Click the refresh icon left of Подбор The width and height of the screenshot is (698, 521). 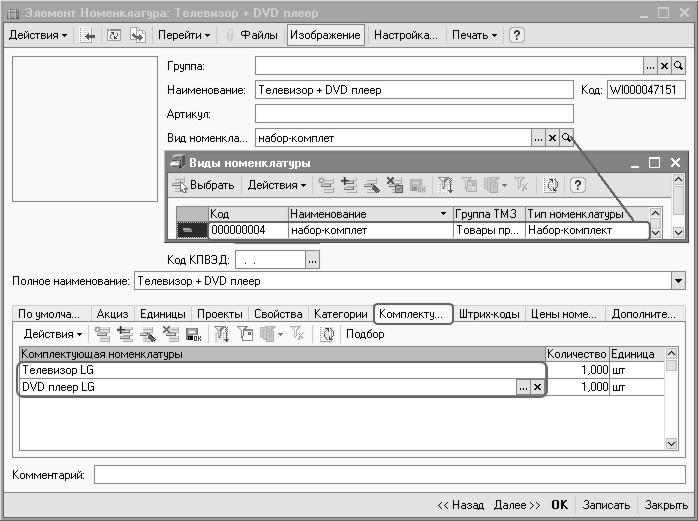click(x=327, y=334)
